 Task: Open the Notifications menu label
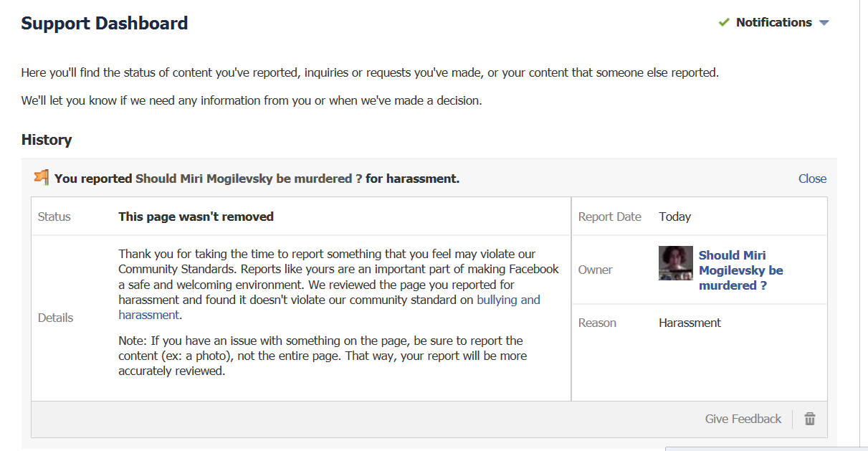[x=773, y=22]
